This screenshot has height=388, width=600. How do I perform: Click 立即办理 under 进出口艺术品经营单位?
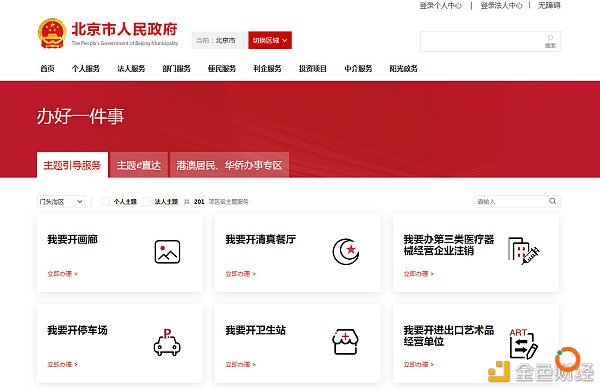point(419,364)
